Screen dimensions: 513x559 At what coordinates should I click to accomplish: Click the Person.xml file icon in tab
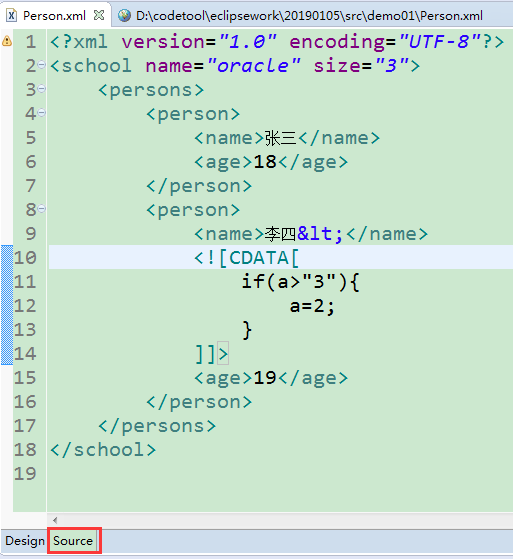click(11, 16)
